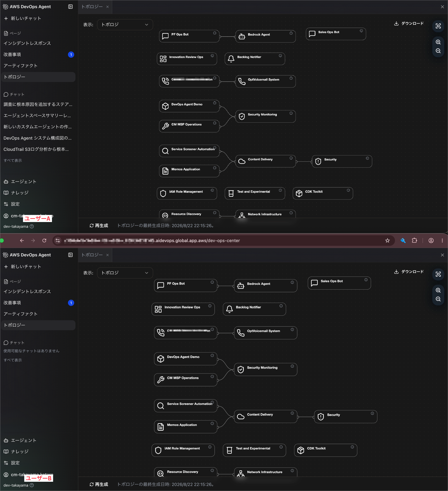Close the upper topology panel with X
This screenshot has height=491, width=448.
pos(442,7)
